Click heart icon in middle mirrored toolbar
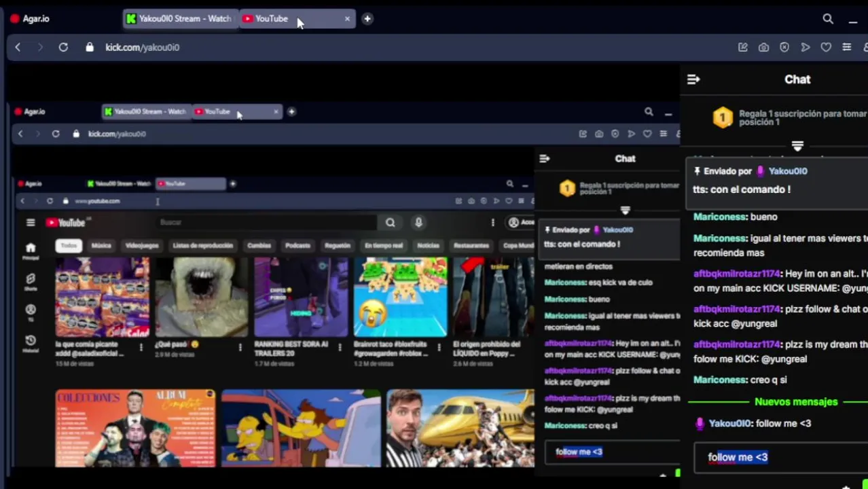Screen dimensions: 868x489 (647, 134)
